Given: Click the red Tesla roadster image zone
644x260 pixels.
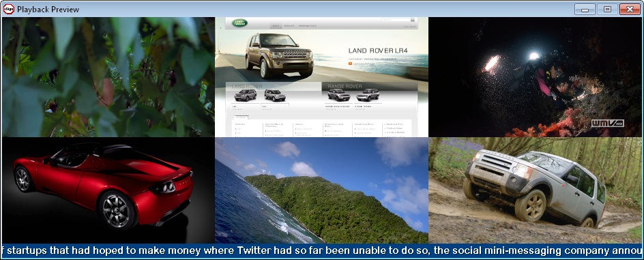Looking at the screenshot, I should pyautogui.click(x=108, y=190).
